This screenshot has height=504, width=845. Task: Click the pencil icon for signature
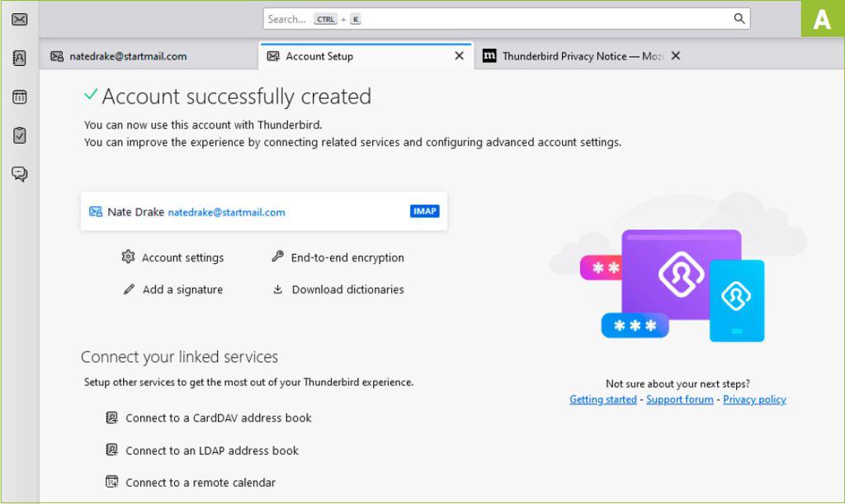click(x=129, y=290)
